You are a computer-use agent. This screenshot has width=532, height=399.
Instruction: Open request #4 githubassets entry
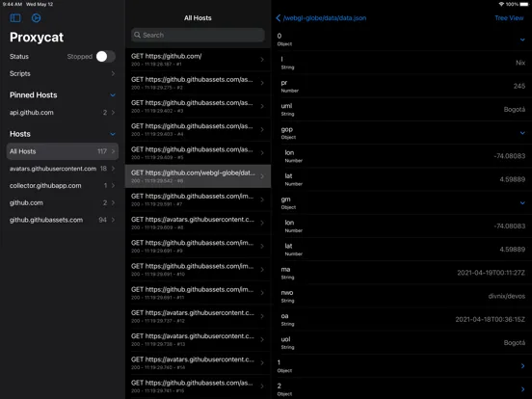point(198,129)
